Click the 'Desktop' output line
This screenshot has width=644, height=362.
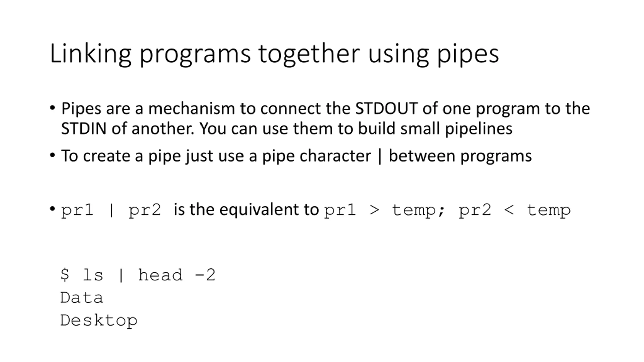[x=99, y=321]
